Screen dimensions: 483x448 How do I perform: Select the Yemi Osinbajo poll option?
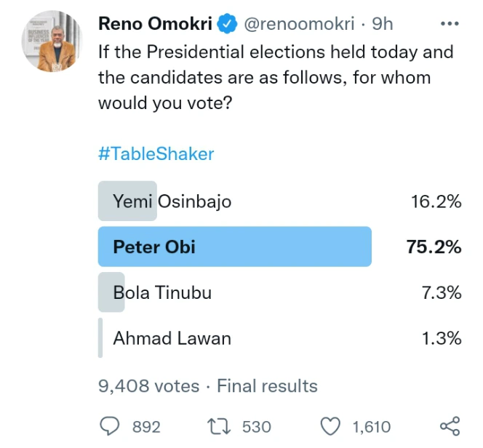172,201
